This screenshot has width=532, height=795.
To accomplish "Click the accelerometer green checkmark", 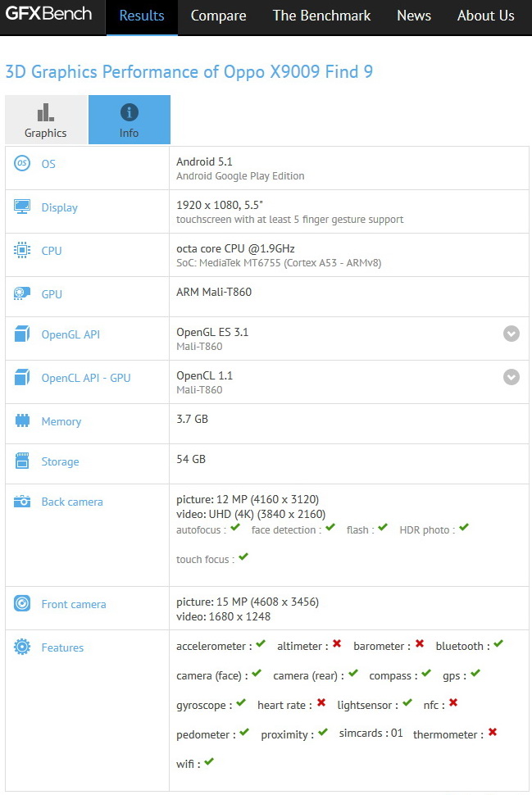I will (261, 643).
